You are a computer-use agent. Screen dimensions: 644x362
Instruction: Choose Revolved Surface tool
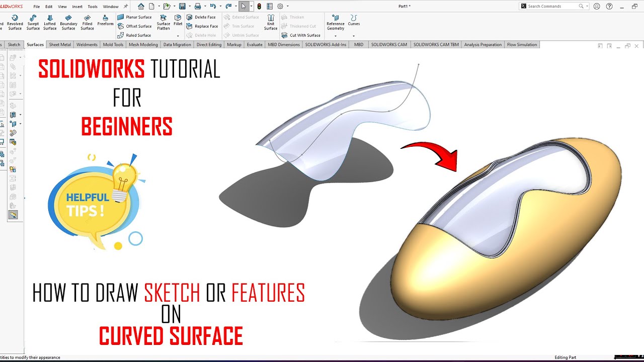click(x=15, y=23)
